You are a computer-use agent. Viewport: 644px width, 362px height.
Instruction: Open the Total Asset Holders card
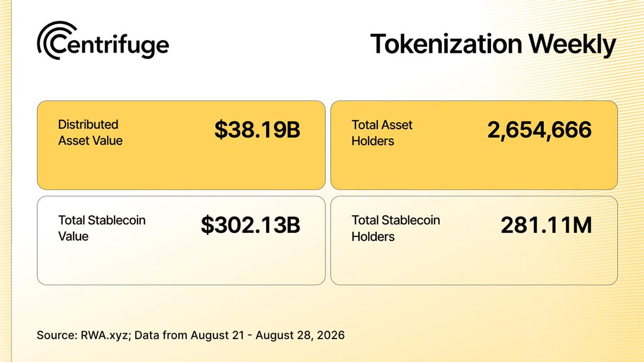pos(474,145)
